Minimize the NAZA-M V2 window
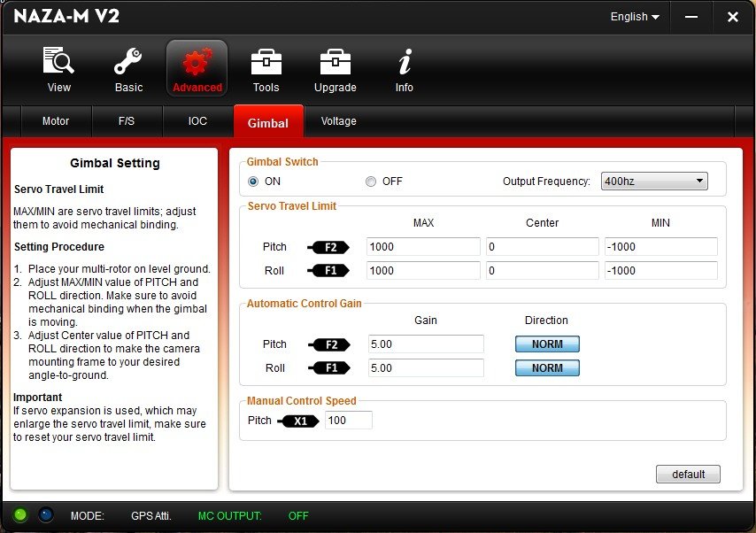Image resolution: width=756 pixels, height=533 pixels. point(690,17)
